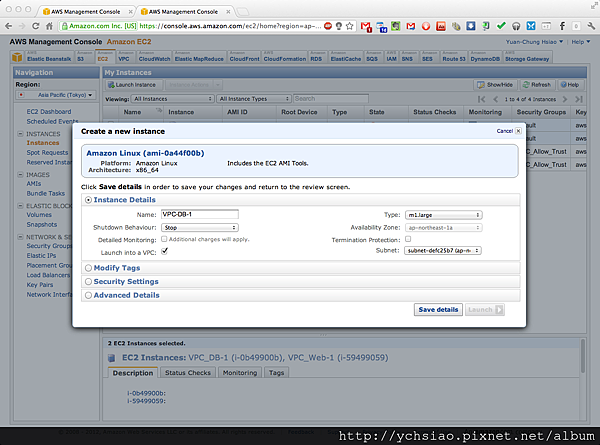
Task: Click the green checkmark extension icon
Action: [x=501, y=26]
